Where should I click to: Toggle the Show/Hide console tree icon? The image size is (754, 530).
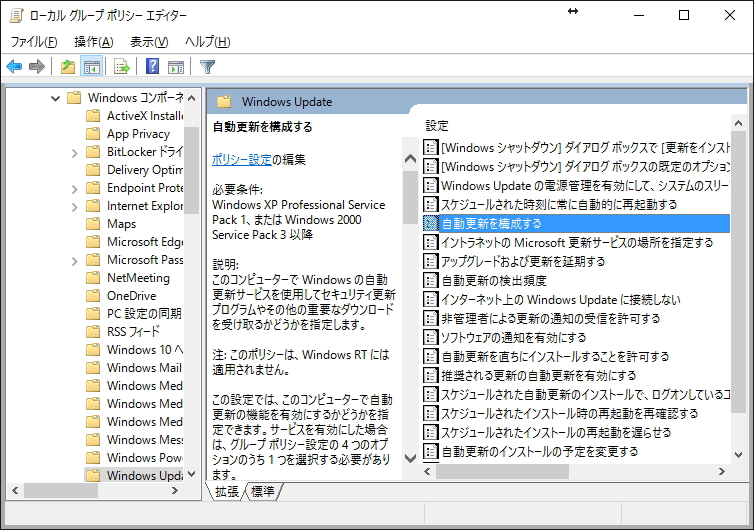(x=92, y=66)
